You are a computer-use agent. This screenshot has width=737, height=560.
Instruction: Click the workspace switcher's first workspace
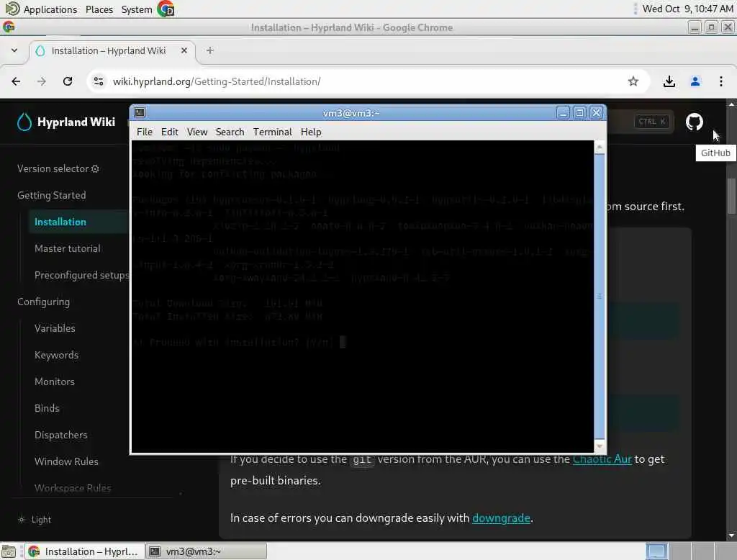[656, 551]
